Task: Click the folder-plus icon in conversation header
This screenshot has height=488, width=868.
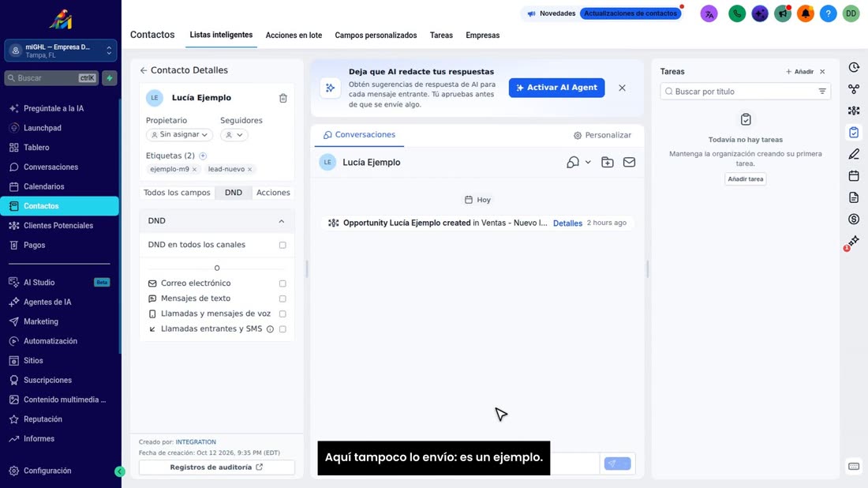Action: pyautogui.click(x=608, y=163)
